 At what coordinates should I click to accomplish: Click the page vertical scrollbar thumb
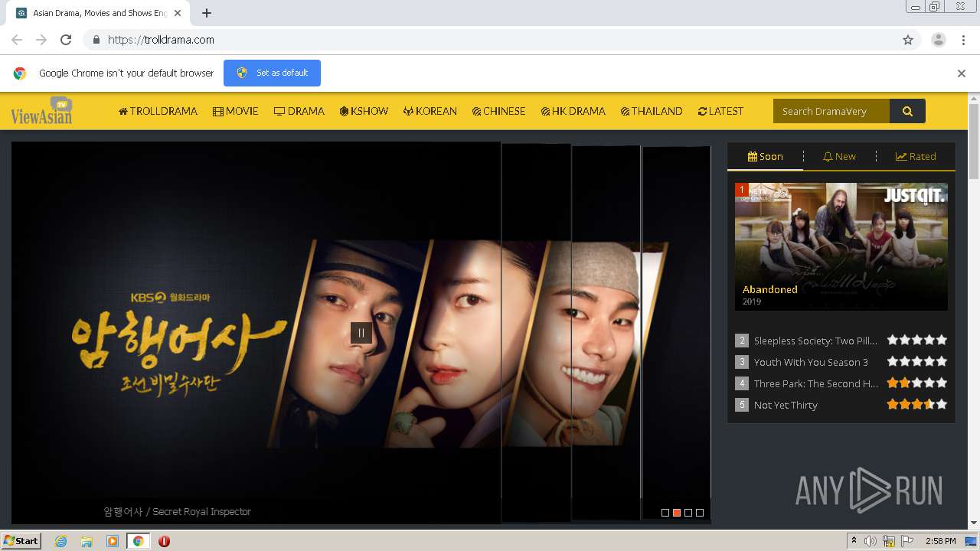(x=974, y=142)
